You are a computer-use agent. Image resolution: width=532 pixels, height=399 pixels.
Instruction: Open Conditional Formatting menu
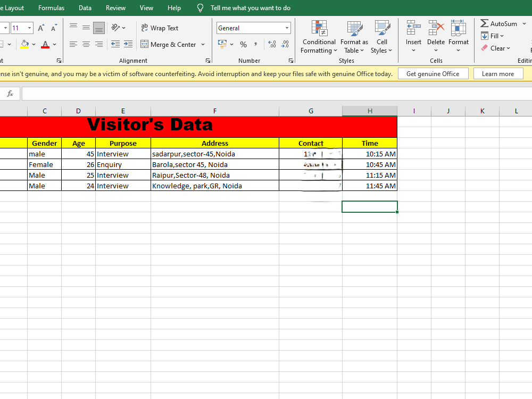pos(319,37)
